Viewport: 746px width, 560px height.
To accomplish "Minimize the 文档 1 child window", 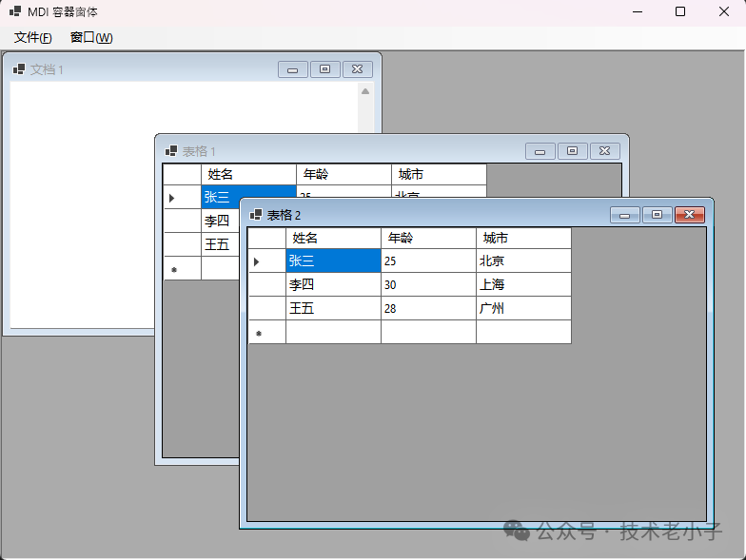I will pos(292,69).
